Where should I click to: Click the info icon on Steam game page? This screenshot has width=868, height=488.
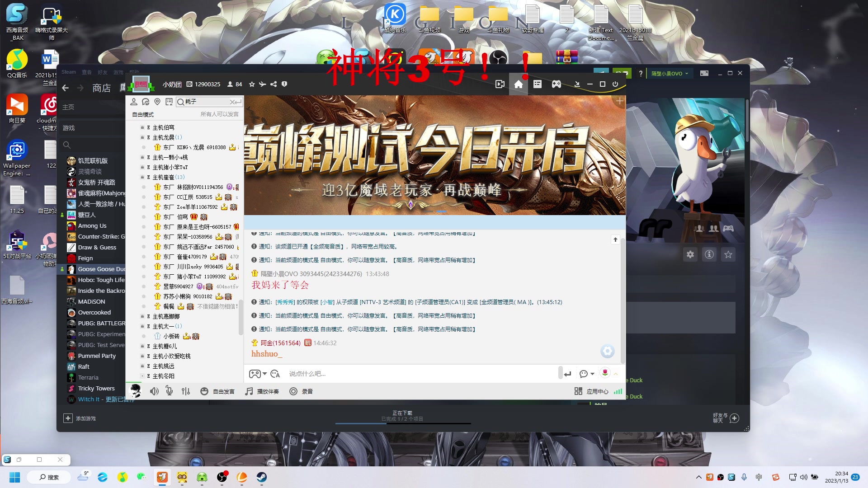tap(709, 254)
